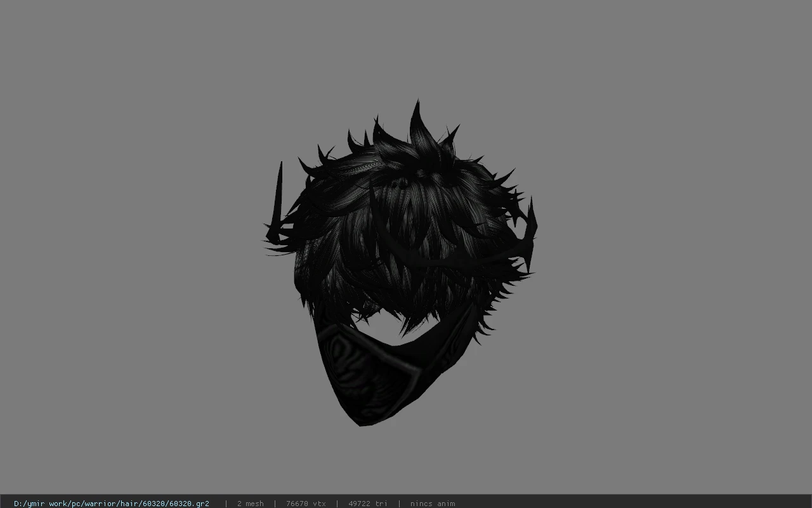Click the "49722 tri" triangle count
The width and height of the screenshot is (812, 508).
pos(368,504)
